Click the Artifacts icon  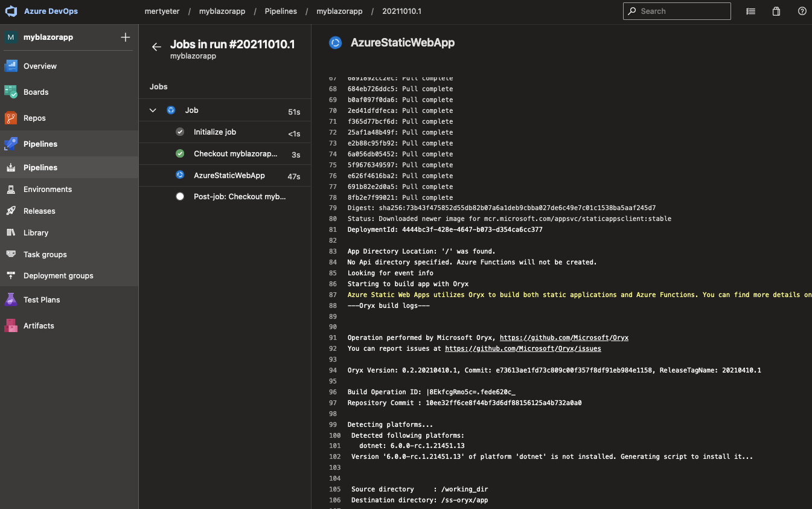click(11, 325)
